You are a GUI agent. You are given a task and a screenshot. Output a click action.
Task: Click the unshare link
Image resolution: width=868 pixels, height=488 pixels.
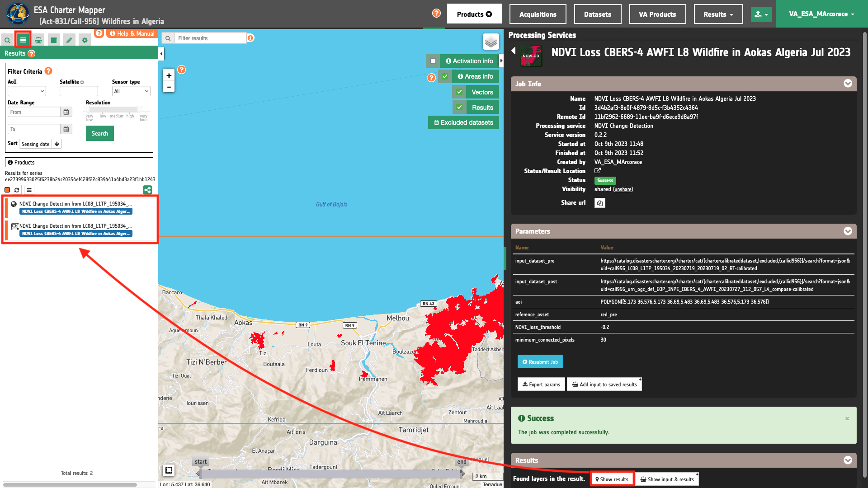(x=623, y=189)
